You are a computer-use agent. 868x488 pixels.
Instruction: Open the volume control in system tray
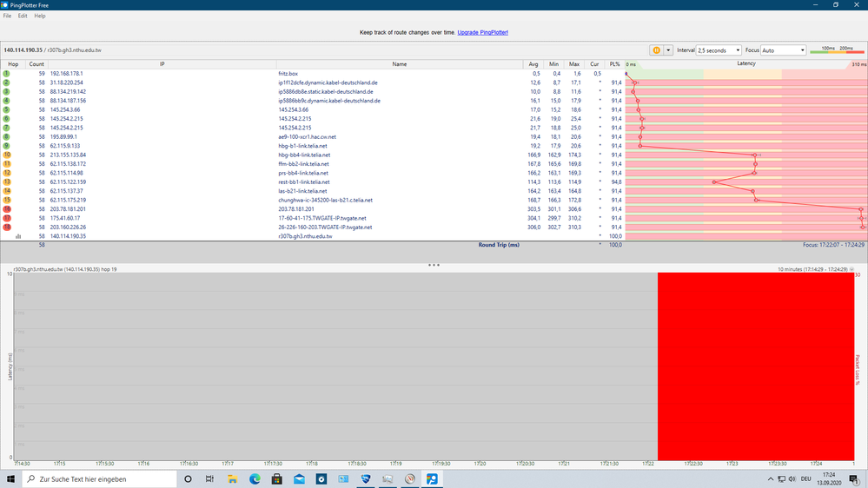pyautogui.click(x=792, y=479)
